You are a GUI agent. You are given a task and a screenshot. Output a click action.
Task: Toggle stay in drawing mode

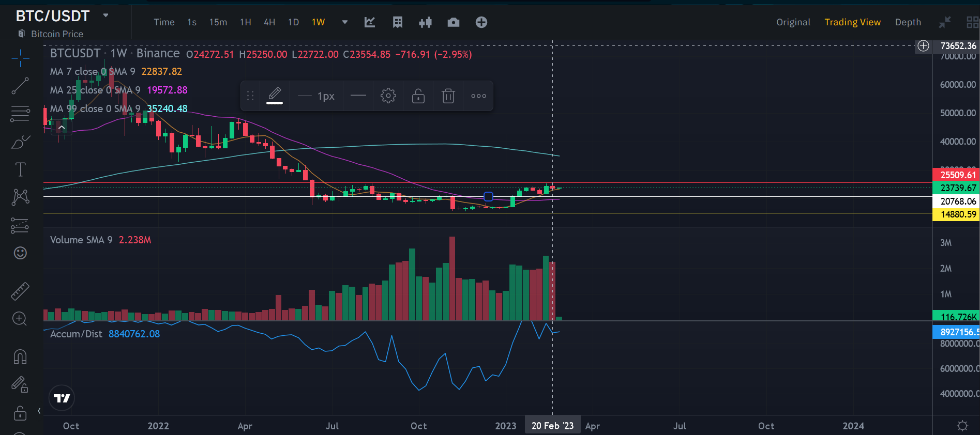point(20,384)
